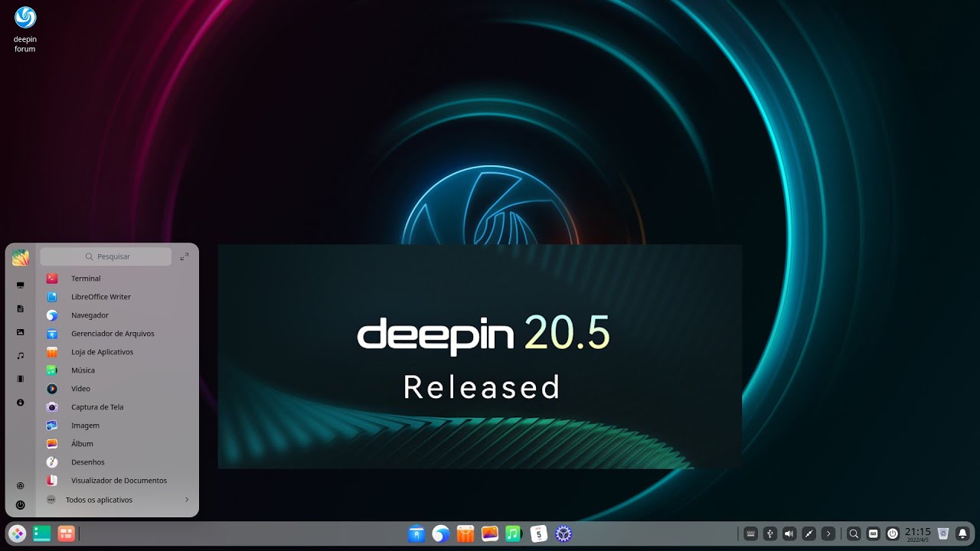Open Álbum from the launcher list
The width and height of the screenshot is (980, 551).
pyautogui.click(x=117, y=444)
